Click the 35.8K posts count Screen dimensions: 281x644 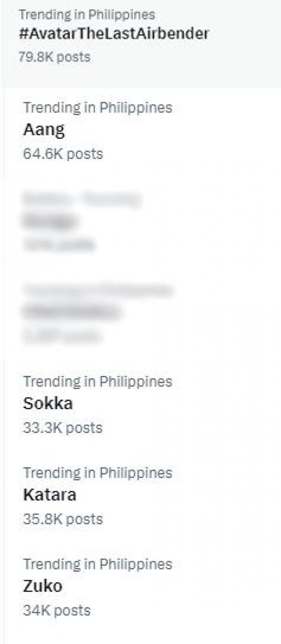pyautogui.click(x=63, y=519)
